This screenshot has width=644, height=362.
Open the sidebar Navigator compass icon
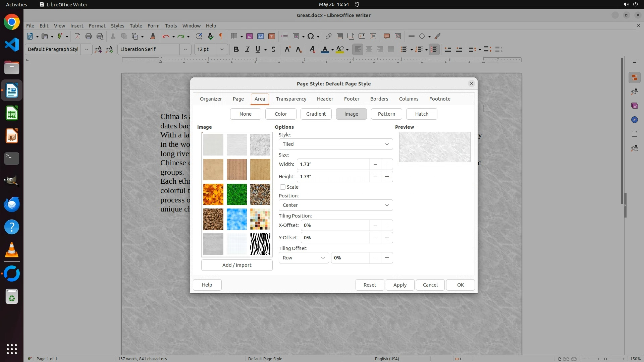pyautogui.click(x=634, y=120)
